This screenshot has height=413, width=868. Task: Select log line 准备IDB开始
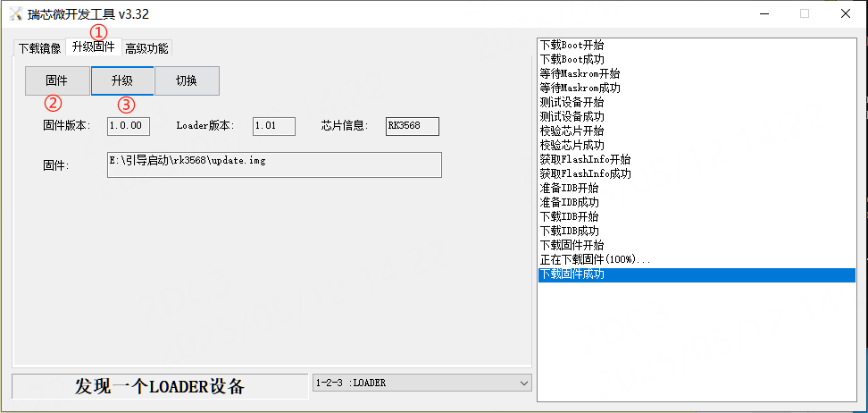[x=697, y=189]
